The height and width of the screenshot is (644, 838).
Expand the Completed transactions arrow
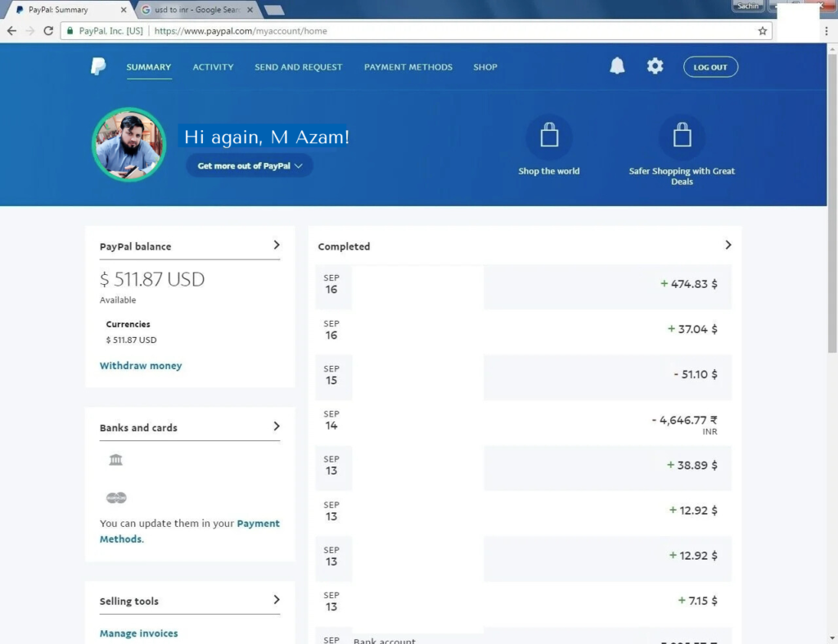pyautogui.click(x=728, y=245)
